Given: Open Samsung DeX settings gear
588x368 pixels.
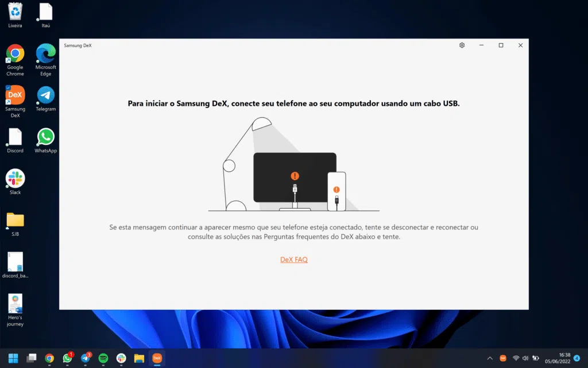Looking at the screenshot, I should coord(461,45).
